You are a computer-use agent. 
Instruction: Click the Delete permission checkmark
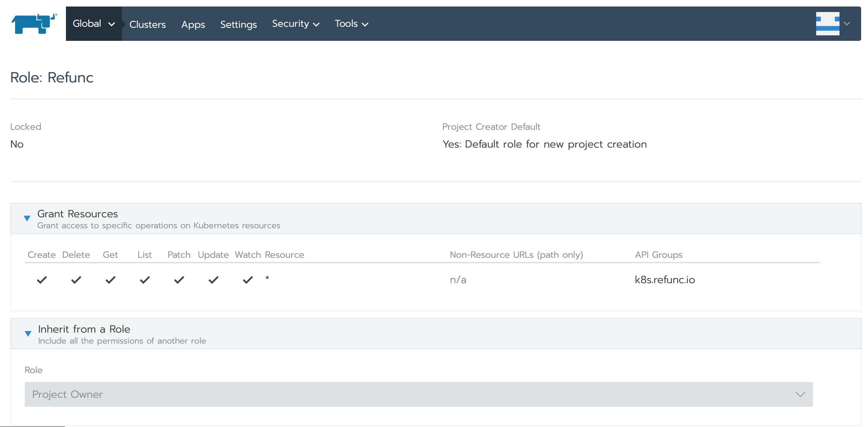click(x=76, y=280)
